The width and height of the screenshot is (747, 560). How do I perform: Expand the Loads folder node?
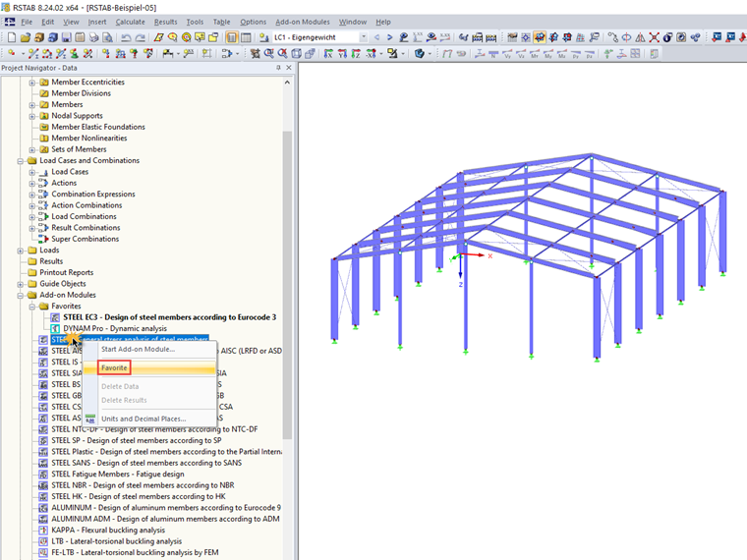[20, 251]
